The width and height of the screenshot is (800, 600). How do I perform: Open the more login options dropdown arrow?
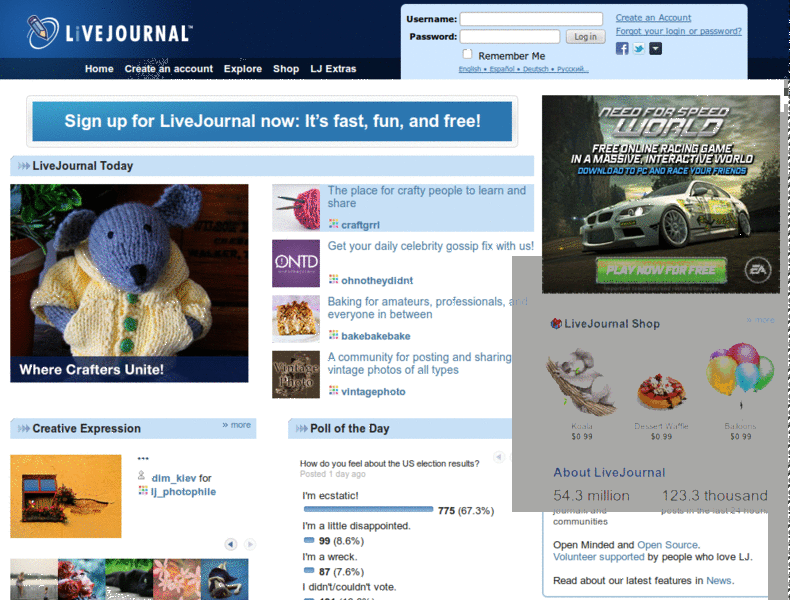[x=656, y=48]
